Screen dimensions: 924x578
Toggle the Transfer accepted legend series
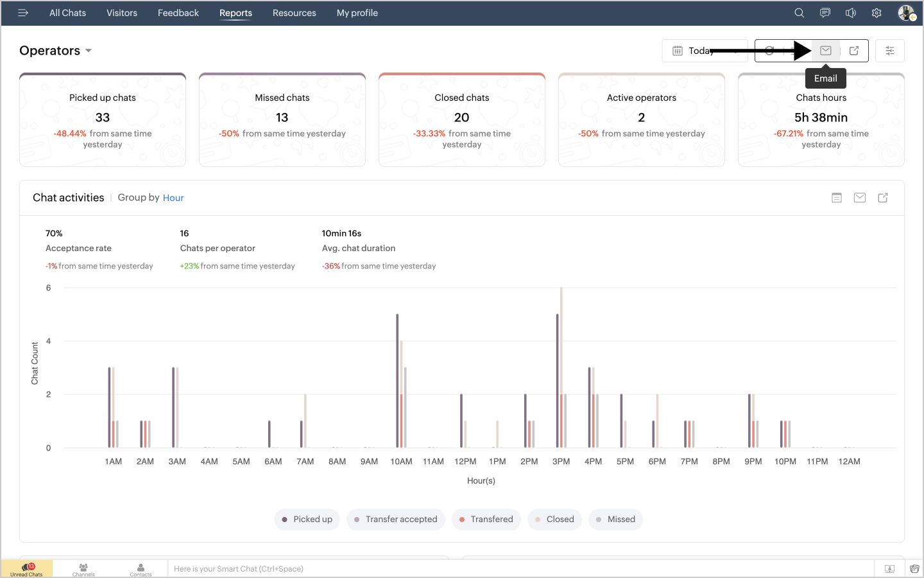pos(395,520)
